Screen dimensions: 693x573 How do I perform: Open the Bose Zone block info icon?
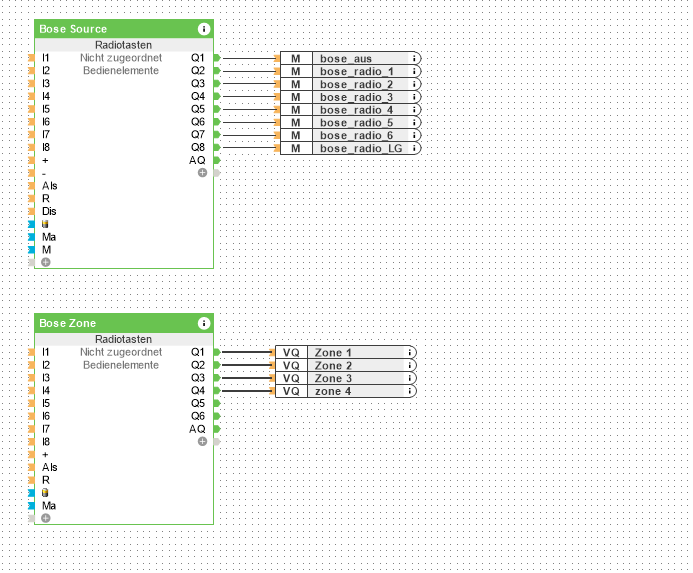(204, 323)
